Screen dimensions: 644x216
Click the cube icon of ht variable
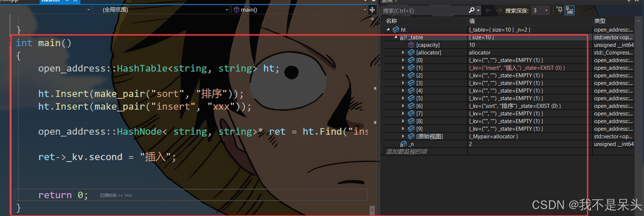pos(396,29)
